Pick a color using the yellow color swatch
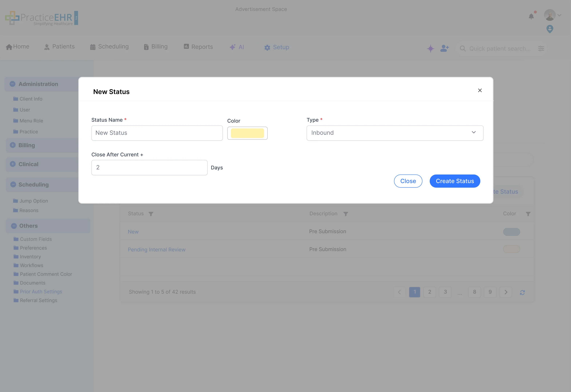This screenshot has height=392, width=571. 247,133
